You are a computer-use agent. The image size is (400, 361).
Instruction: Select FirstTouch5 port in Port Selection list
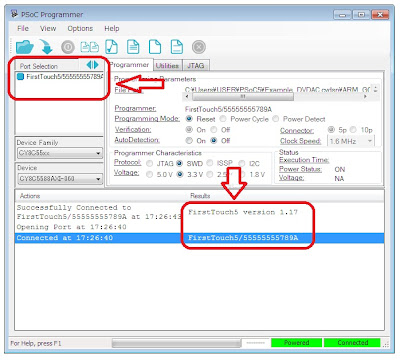pyautogui.click(x=60, y=77)
